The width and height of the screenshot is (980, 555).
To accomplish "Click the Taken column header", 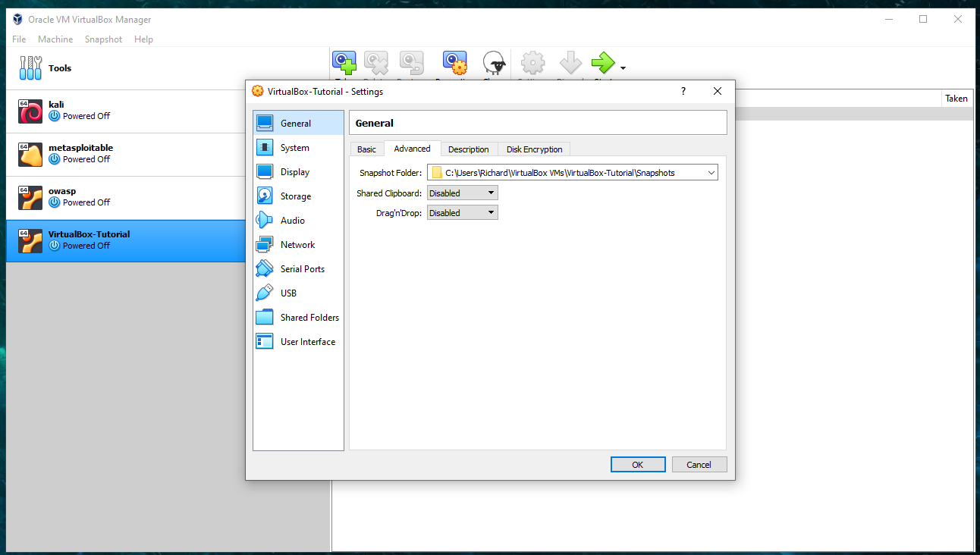I will tap(956, 99).
